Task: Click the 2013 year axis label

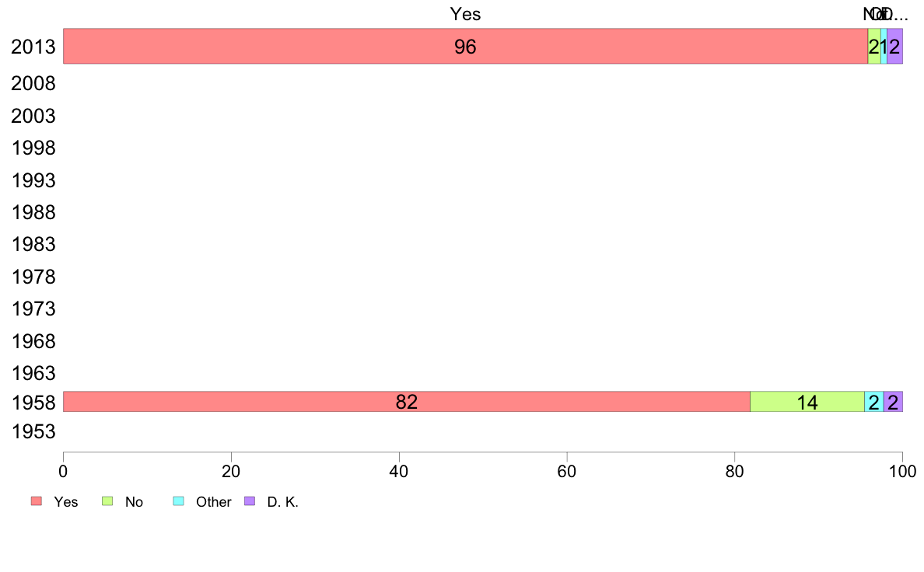Action: (33, 47)
